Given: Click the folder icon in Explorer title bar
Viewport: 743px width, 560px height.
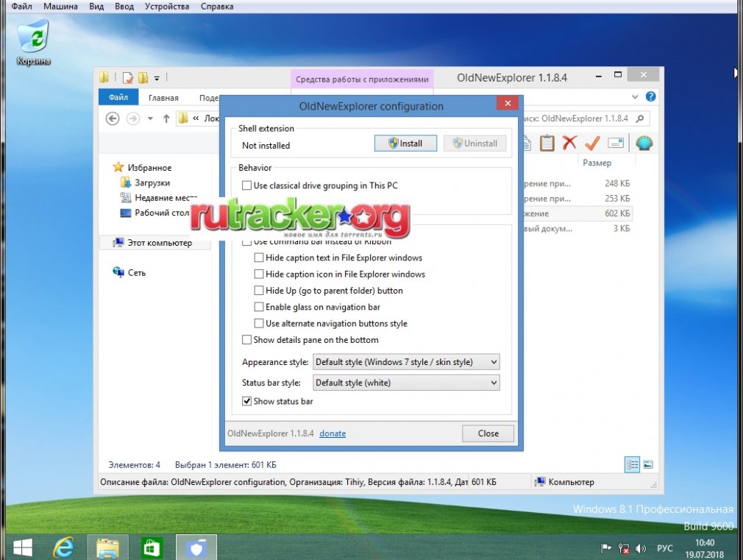Looking at the screenshot, I should tap(104, 77).
